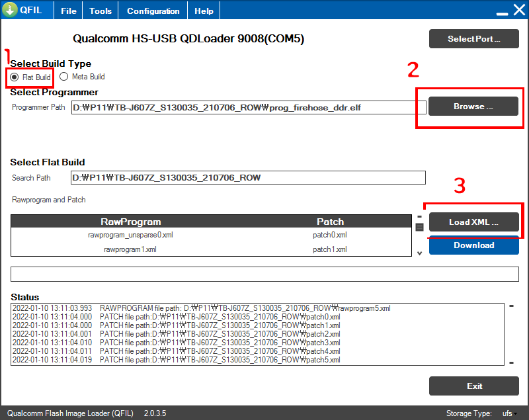The image size is (529, 420).
Task: Open the File menu
Action: pos(69,11)
